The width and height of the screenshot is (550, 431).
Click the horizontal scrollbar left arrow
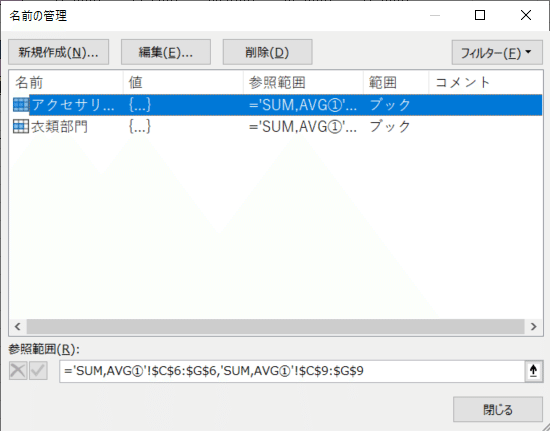tap(18, 326)
